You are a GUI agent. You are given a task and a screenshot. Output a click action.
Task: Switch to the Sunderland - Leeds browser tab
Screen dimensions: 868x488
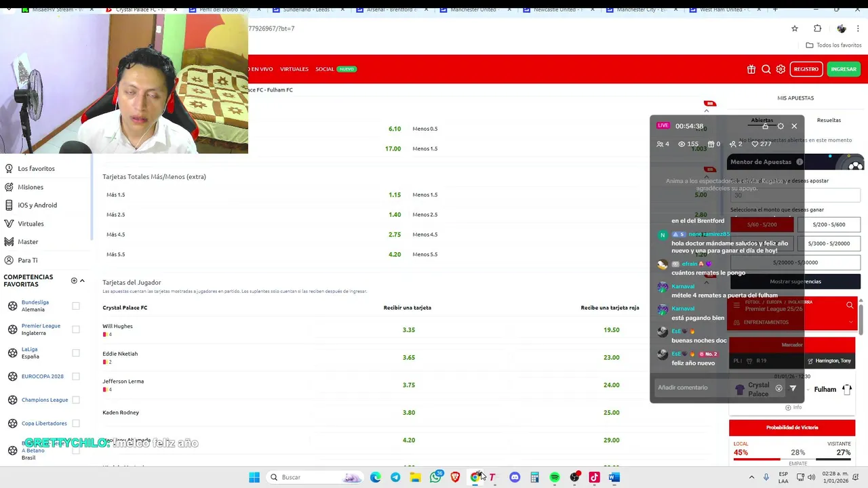click(x=308, y=9)
